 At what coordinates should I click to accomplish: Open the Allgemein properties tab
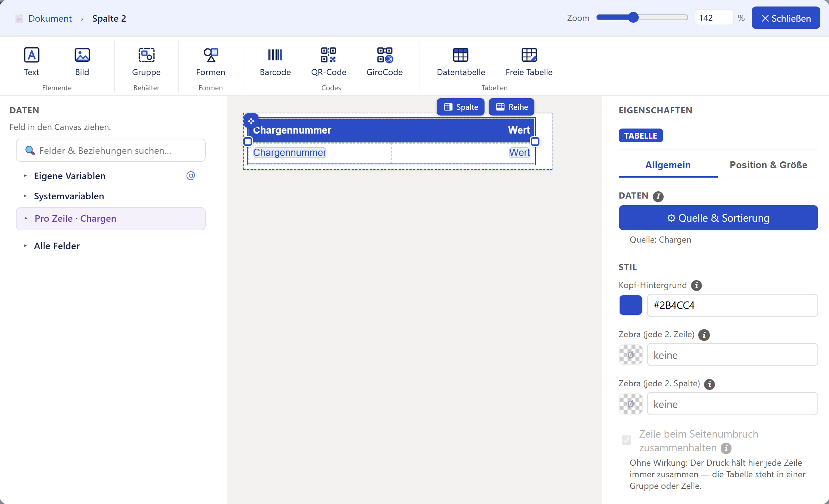coord(668,165)
